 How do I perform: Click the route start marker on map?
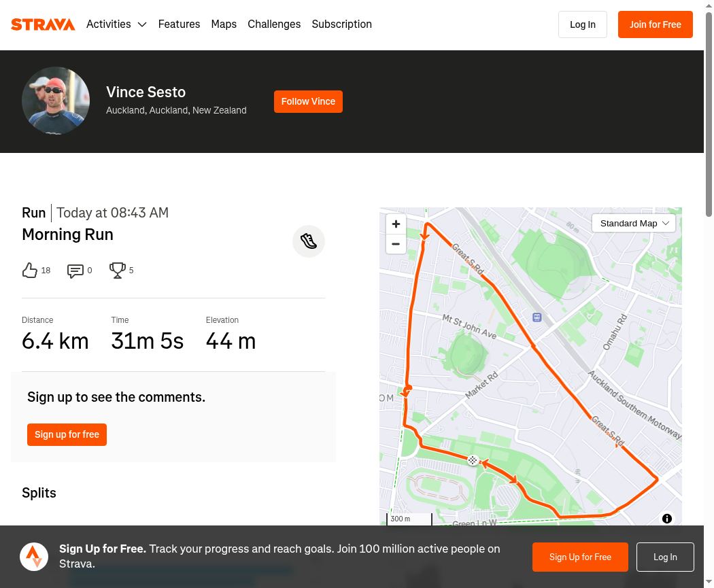(x=473, y=461)
